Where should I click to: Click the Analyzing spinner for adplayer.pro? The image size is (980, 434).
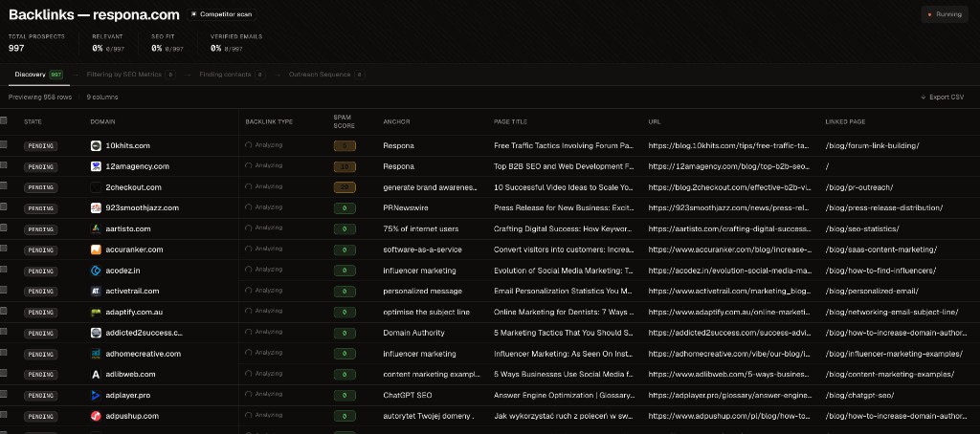249,395
